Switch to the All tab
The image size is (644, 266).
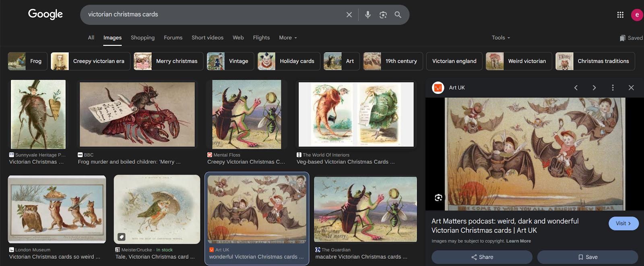[91, 37]
